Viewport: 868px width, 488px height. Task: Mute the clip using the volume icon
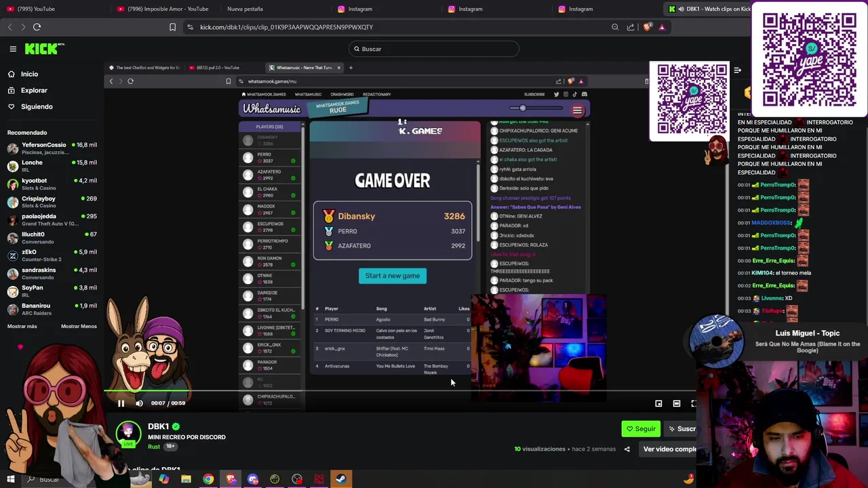(x=139, y=403)
